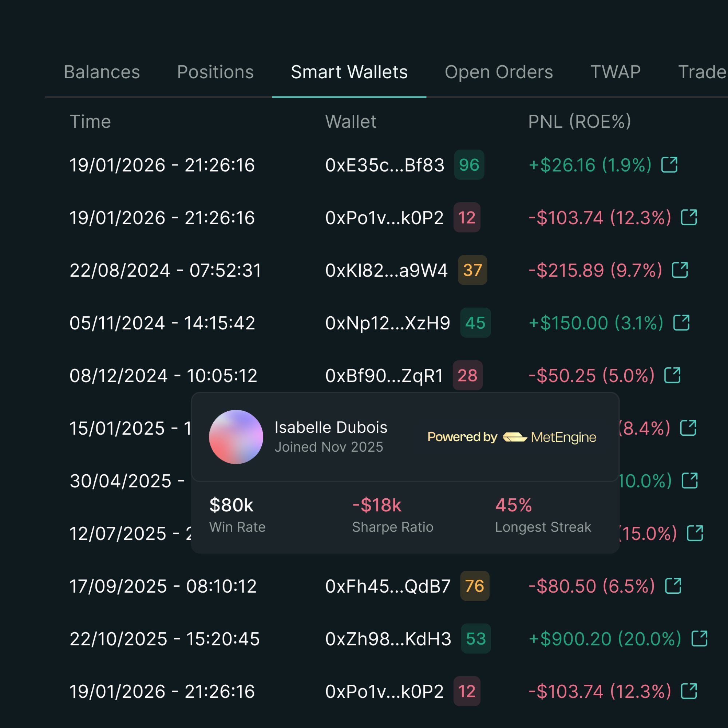This screenshot has height=728, width=728.
Task: Click PNL value +$150.00 (3.1%)
Action: (596, 323)
